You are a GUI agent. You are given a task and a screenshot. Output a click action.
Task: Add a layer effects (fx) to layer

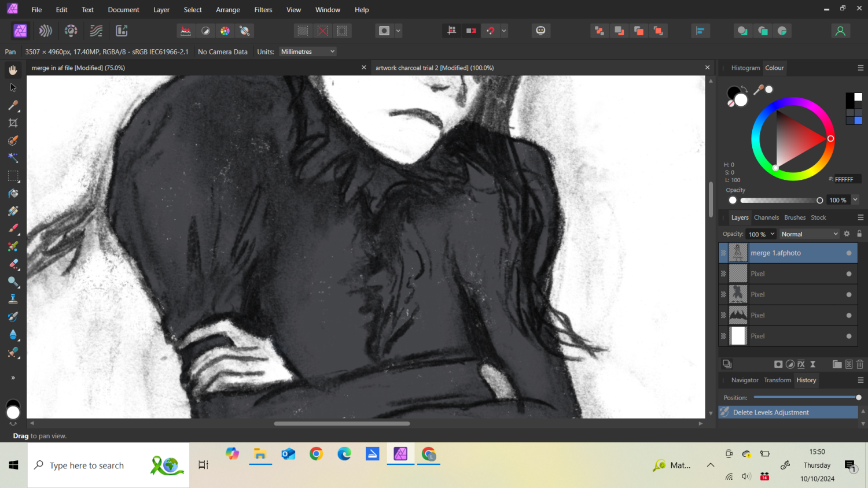(x=801, y=364)
